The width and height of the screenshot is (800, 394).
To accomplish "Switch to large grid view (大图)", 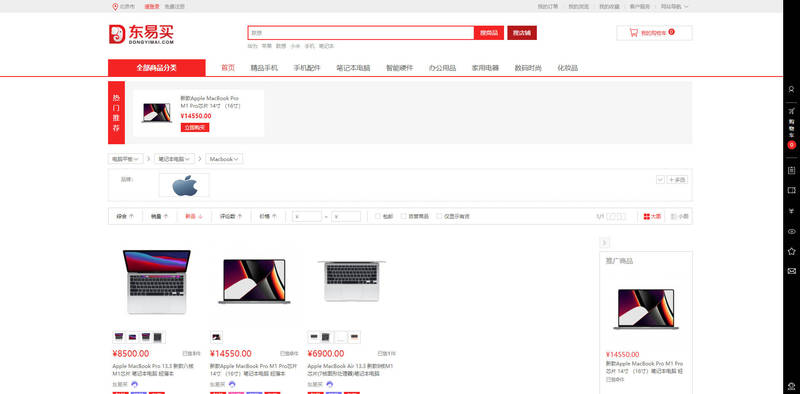I will (x=653, y=216).
